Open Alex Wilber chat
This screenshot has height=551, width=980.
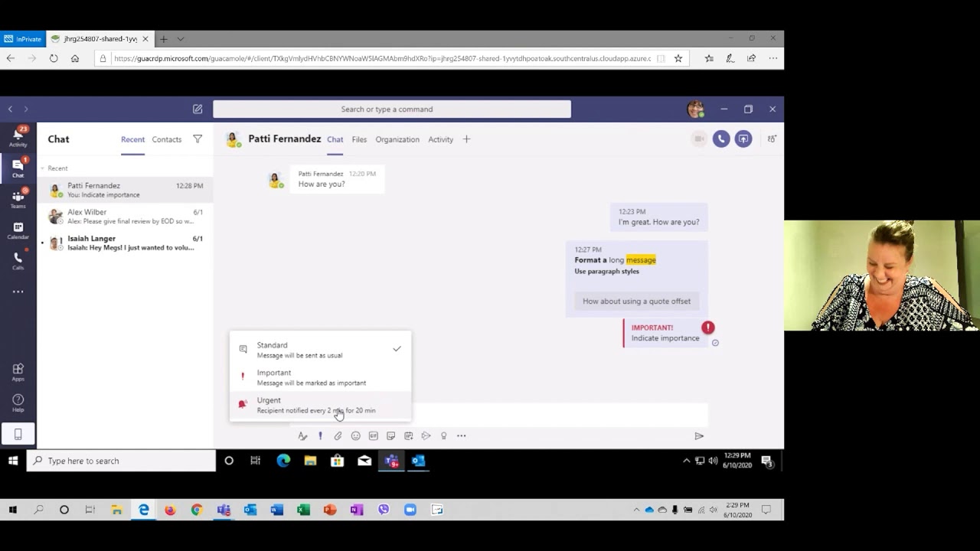click(125, 217)
